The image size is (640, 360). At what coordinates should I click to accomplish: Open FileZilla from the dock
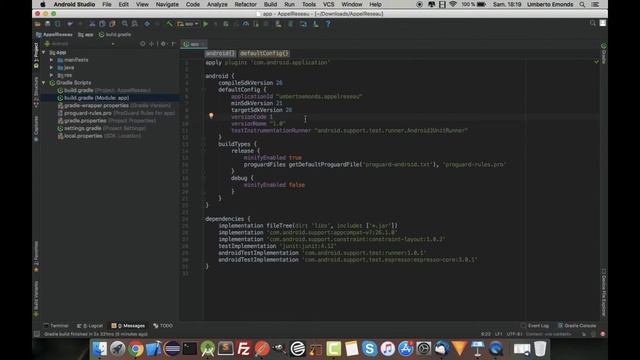244,349
